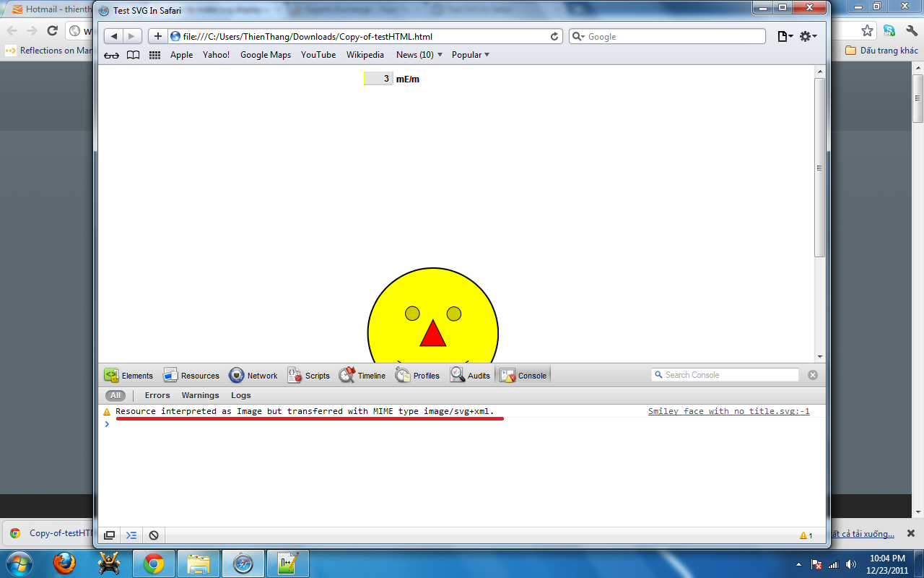Image resolution: width=924 pixels, height=578 pixels.
Task: Open Notepad++ from the taskbar
Action: (288, 563)
